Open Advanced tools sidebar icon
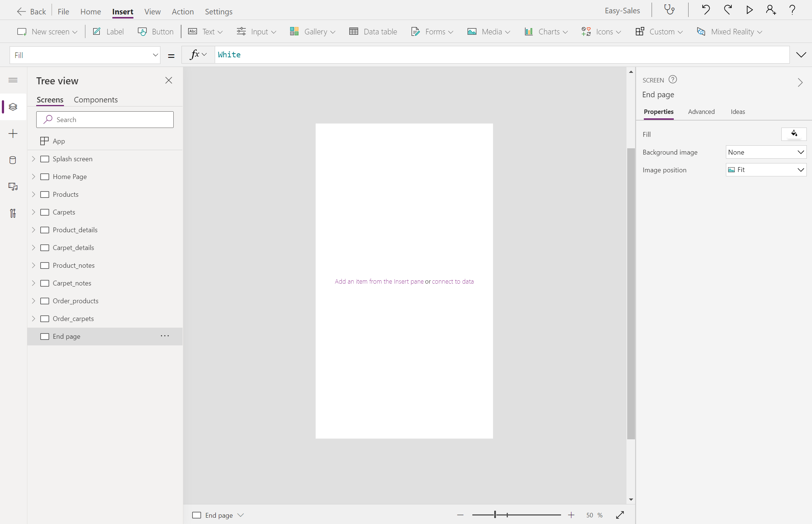The image size is (812, 524). click(x=13, y=213)
